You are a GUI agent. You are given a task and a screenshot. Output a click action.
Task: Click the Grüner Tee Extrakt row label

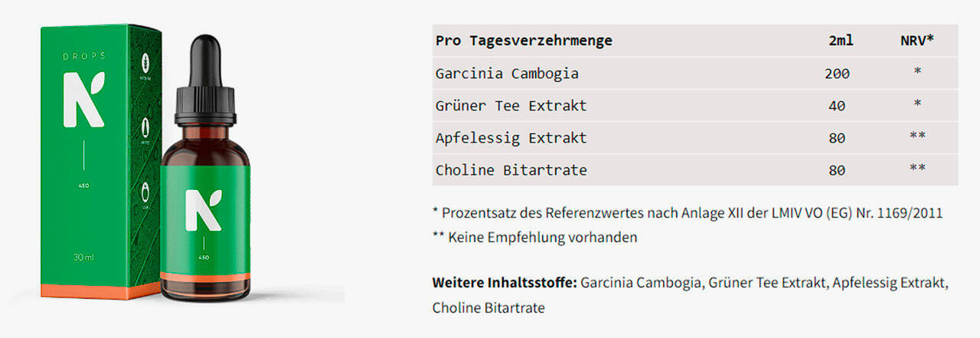(511, 106)
